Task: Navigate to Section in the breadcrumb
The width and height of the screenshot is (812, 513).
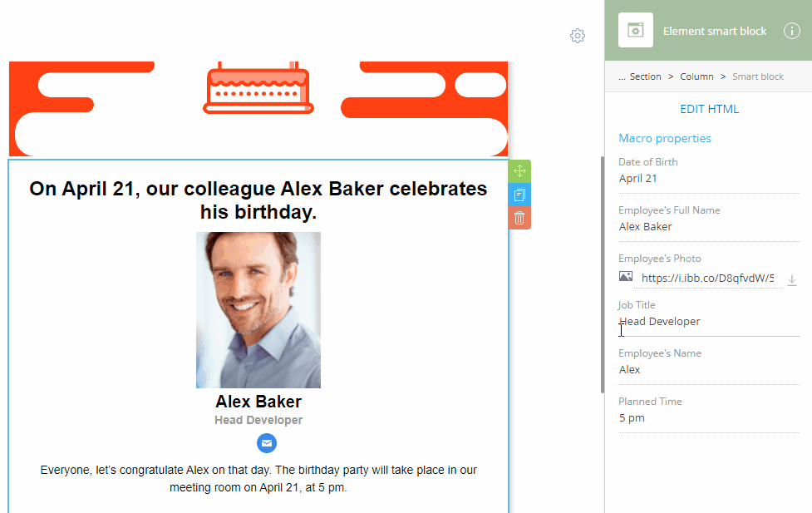Action: point(645,76)
